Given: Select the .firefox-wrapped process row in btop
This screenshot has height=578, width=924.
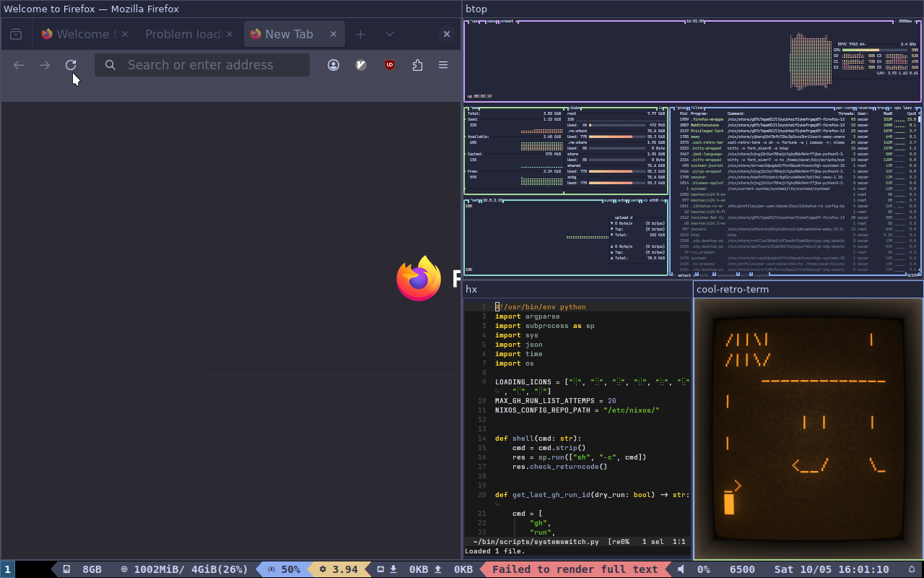Looking at the screenshot, I should (796, 119).
